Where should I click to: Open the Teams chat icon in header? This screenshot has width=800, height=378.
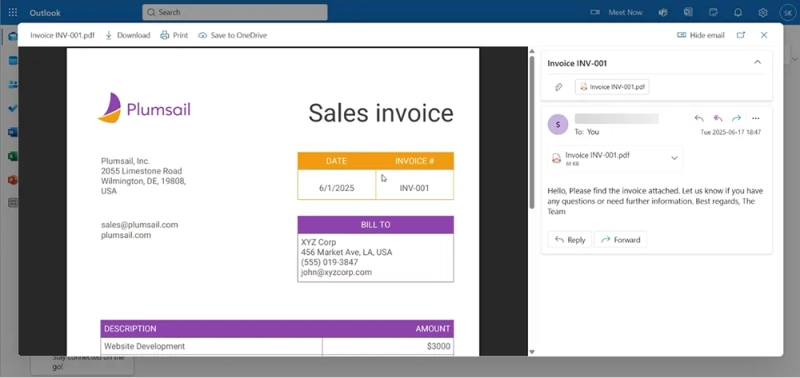click(663, 12)
